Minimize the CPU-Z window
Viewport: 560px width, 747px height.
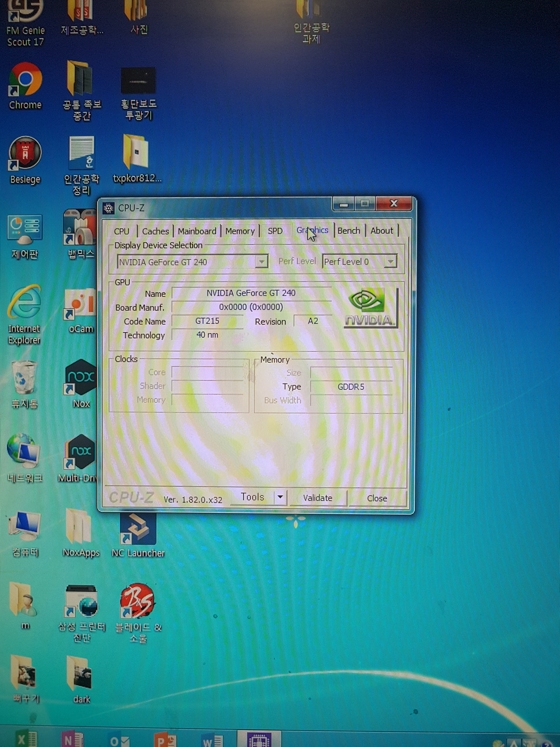pyautogui.click(x=344, y=204)
